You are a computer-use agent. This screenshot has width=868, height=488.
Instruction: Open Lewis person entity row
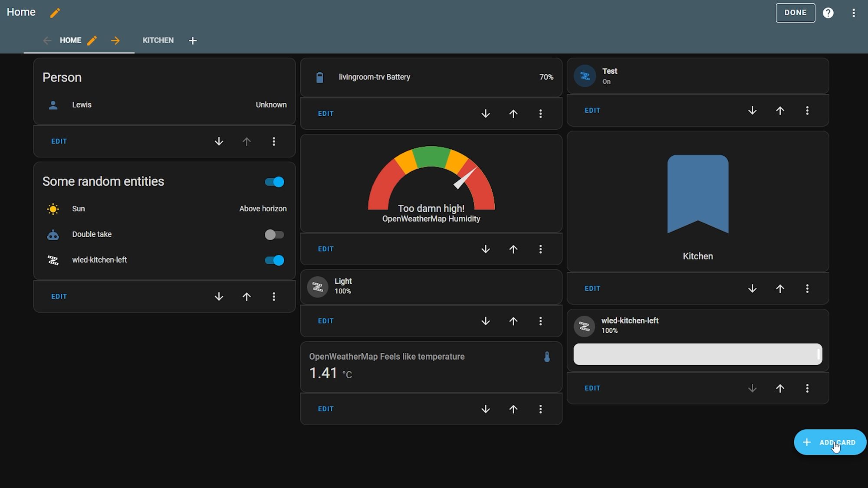click(x=164, y=105)
